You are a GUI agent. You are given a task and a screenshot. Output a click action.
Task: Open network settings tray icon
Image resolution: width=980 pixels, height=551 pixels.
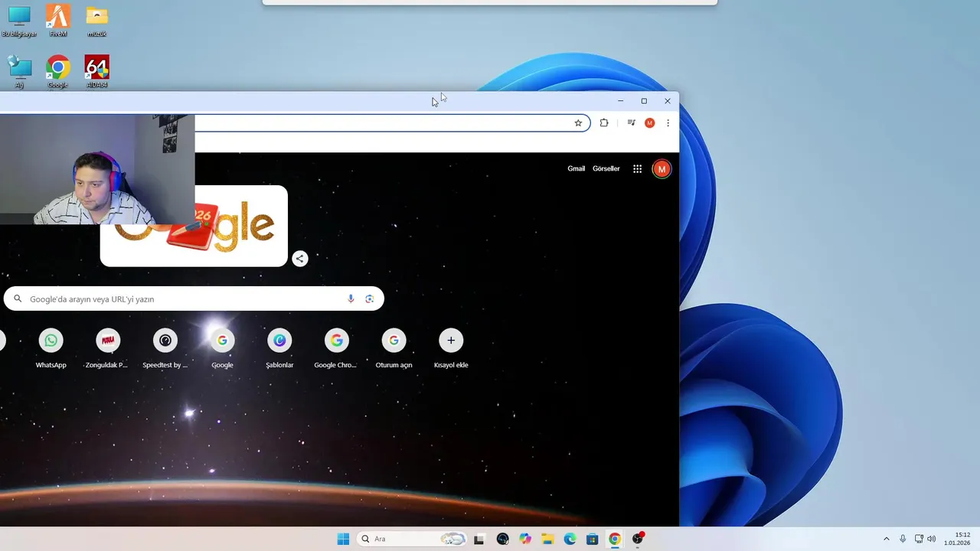(919, 539)
